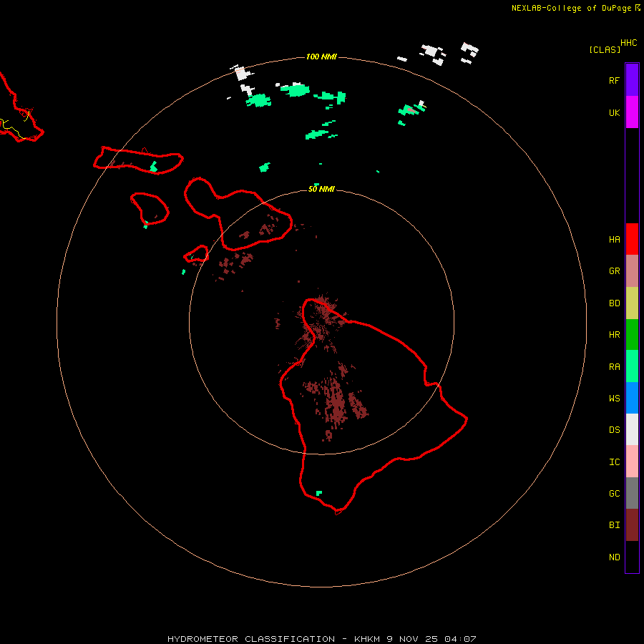Click the "HA" legend label
Screen dimensions: 644x644
click(x=614, y=240)
